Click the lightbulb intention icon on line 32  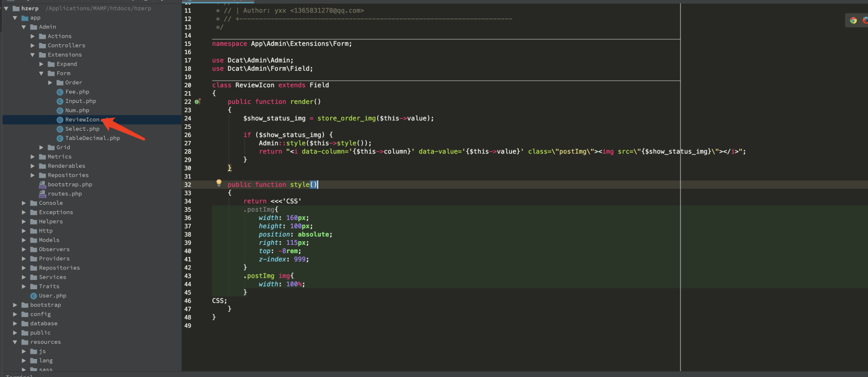coord(219,183)
